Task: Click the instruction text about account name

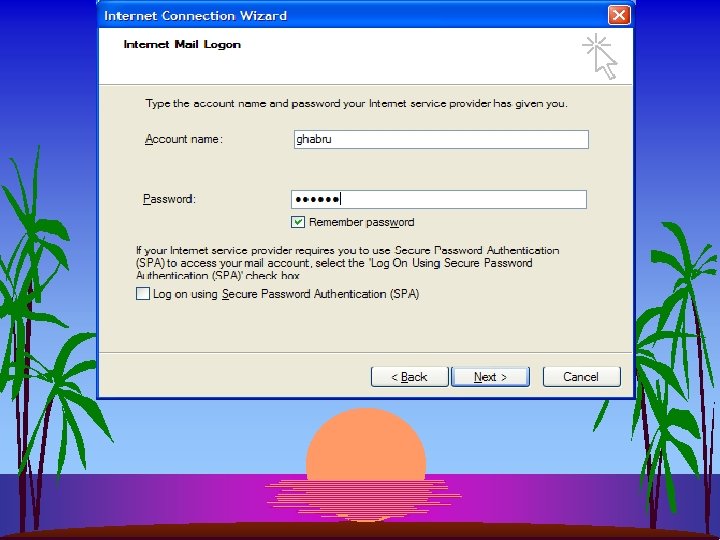Action: click(356, 104)
